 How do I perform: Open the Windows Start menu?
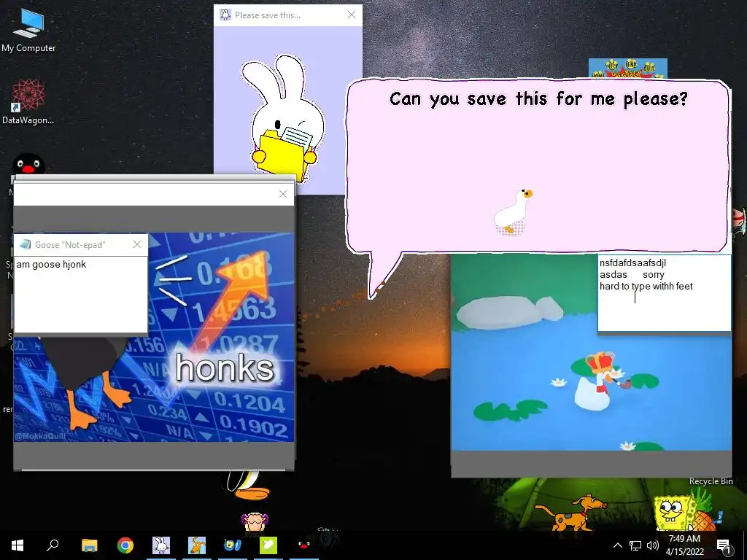[18, 545]
